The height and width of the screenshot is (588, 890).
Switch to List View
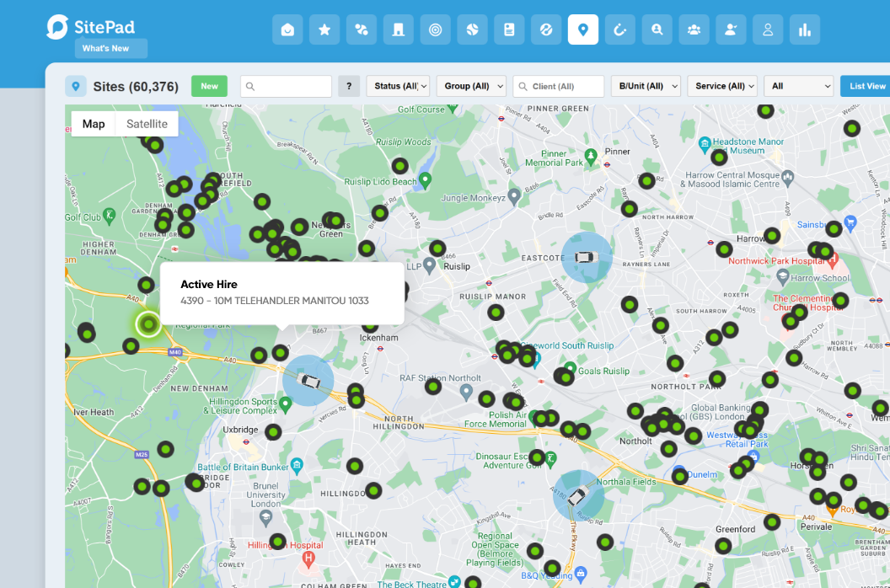[866, 86]
